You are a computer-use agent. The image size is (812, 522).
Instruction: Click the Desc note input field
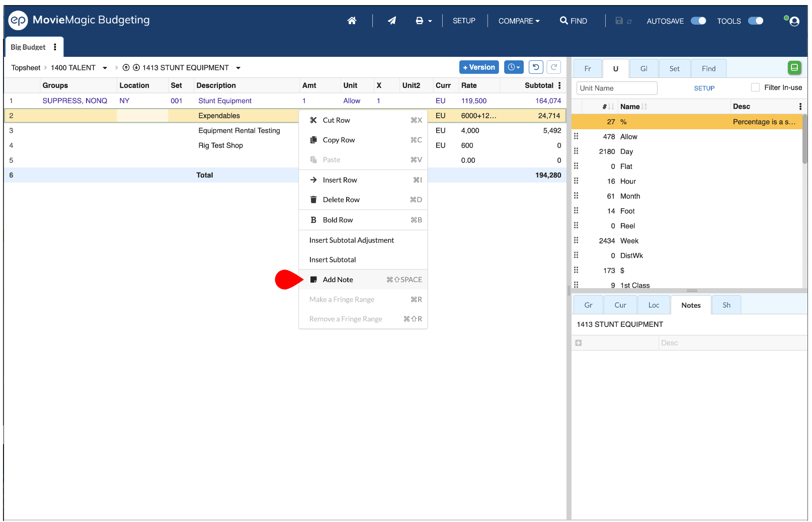click(733, 343)
